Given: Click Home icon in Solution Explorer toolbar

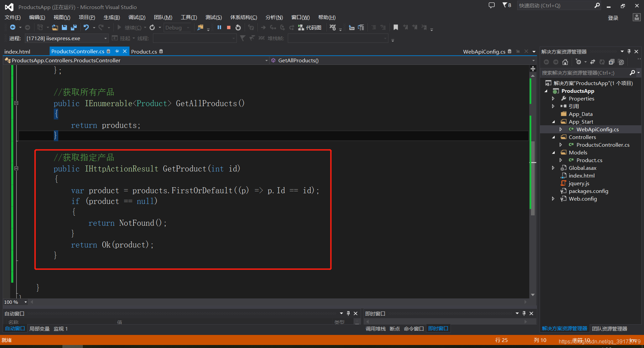Looking at the screenshot, I should tap(565, 62).
